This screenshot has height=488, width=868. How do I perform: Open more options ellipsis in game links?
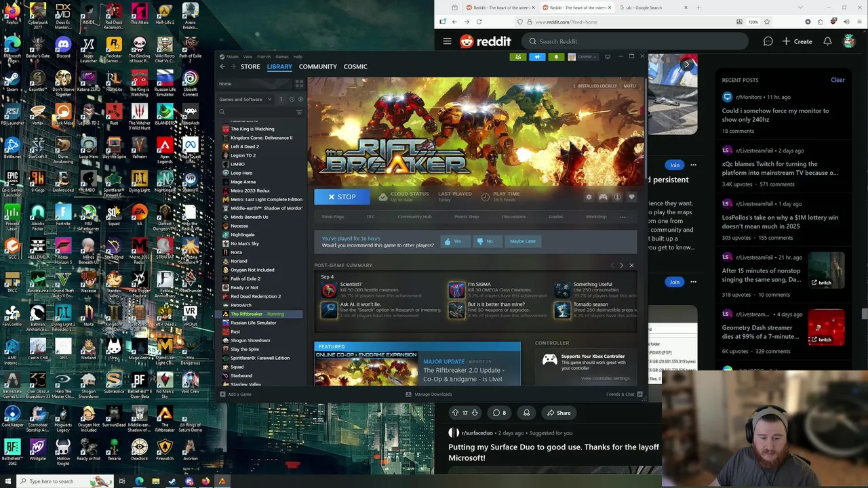[623, 217]
